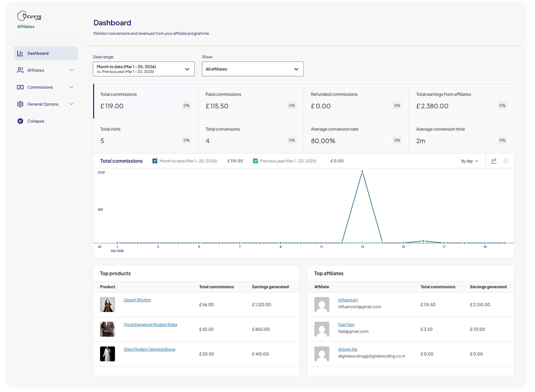Click the Collapse arrow icon
Viewport: 535px width, 392px height.
(20, 121)
